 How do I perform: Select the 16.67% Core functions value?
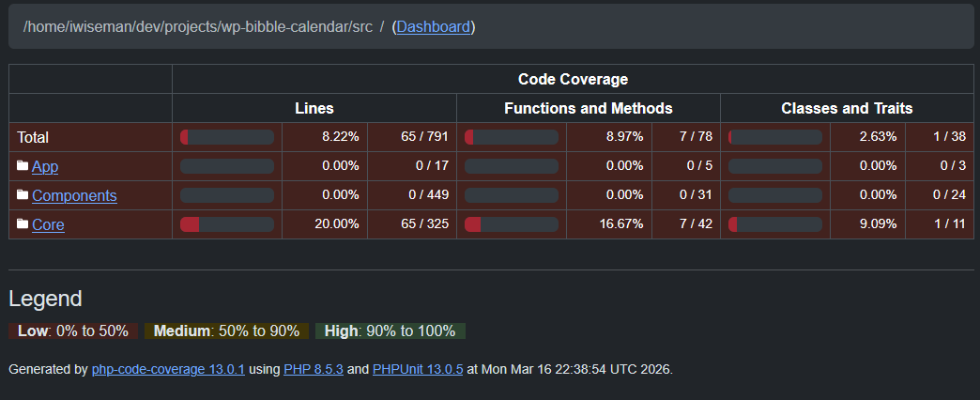pos(621,224)
